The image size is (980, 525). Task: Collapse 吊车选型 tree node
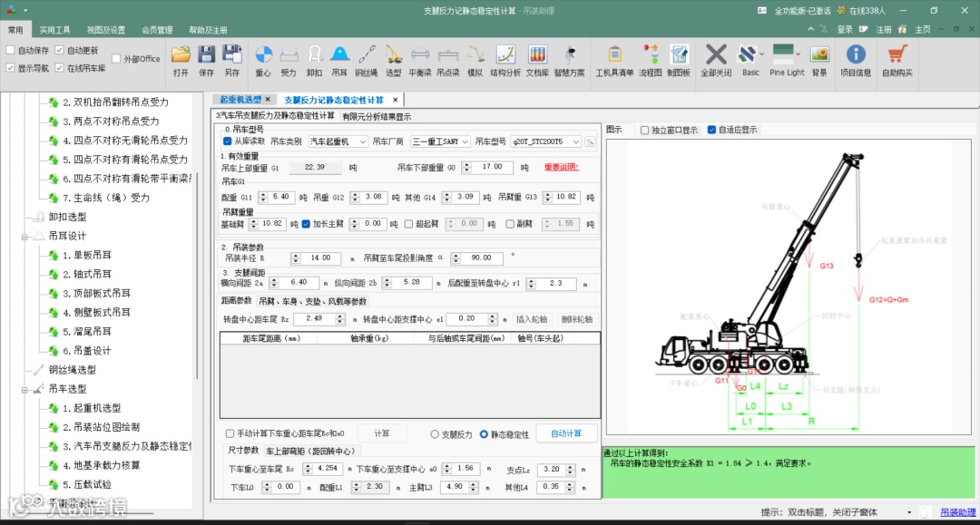[24, 390]
